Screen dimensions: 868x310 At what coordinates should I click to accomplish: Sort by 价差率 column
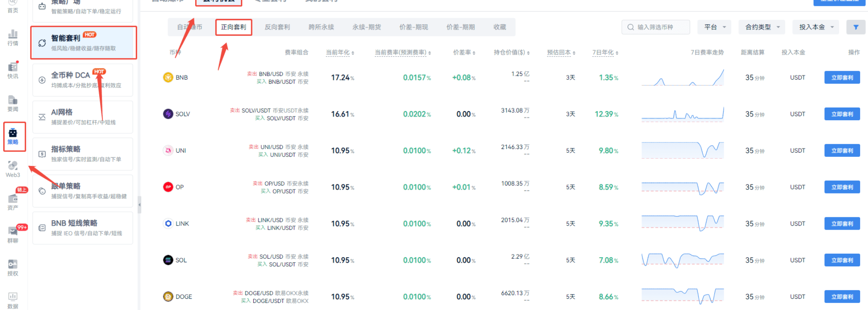coord(464,52)
